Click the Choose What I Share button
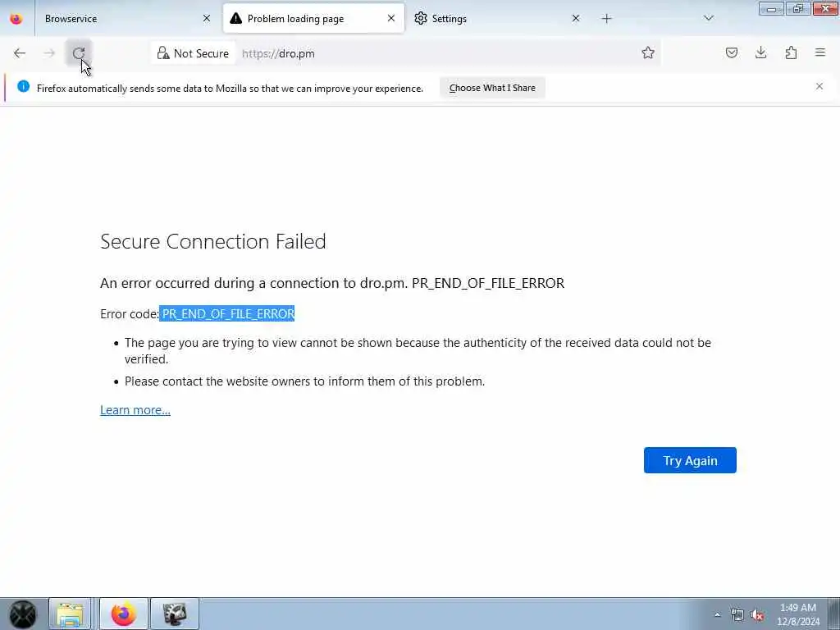840x630 pixels. (492, 88)
